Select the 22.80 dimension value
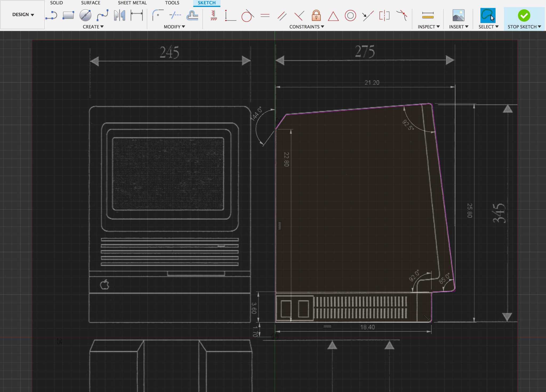546x392 pixels. tap(287, 159)
